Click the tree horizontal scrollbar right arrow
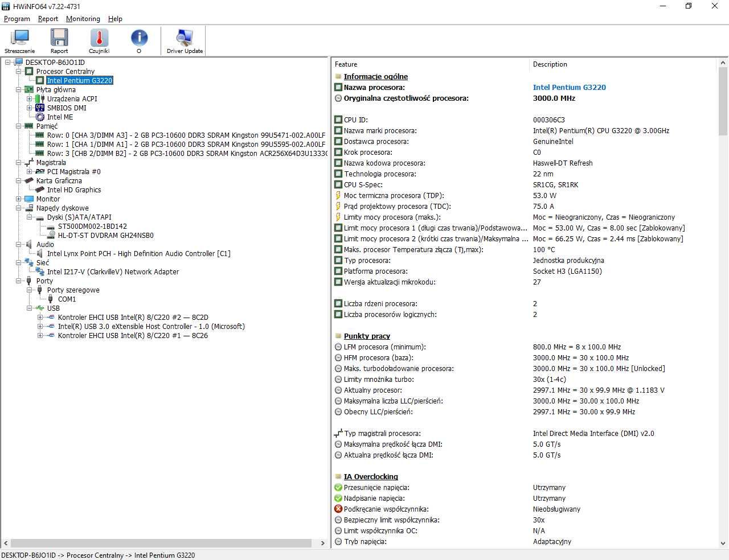 pos(322,543)
